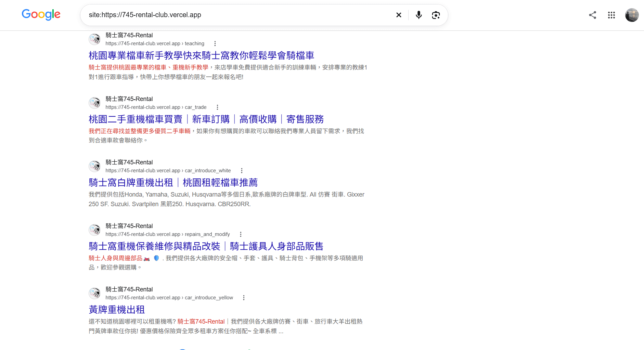Click the site favicon of the car_trade result
This screenshot has height=350, width=644.
95,103
